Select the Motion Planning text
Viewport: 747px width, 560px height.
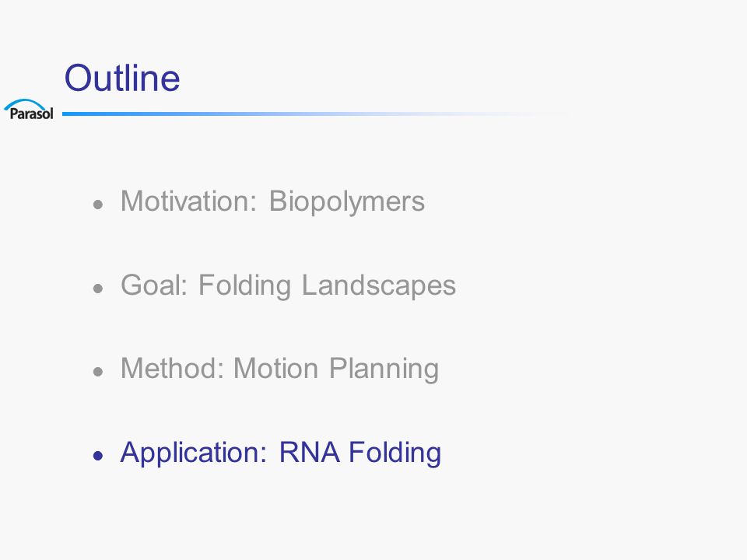336,369
